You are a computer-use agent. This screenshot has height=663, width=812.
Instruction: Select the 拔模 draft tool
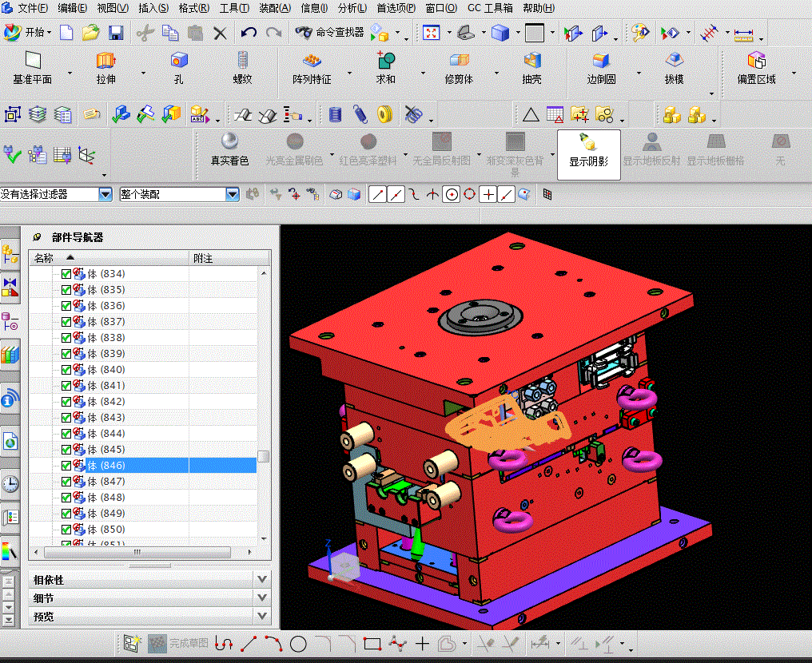[x=675, y=68]
